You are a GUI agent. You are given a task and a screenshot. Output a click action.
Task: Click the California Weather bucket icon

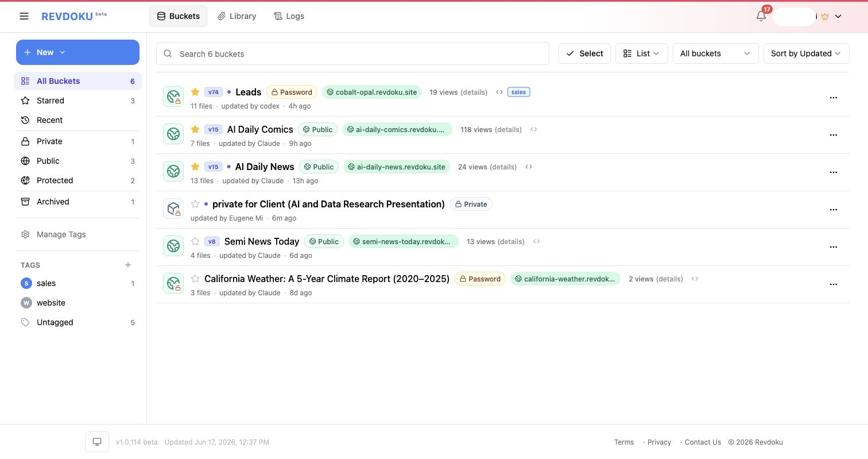coord(173,283)
